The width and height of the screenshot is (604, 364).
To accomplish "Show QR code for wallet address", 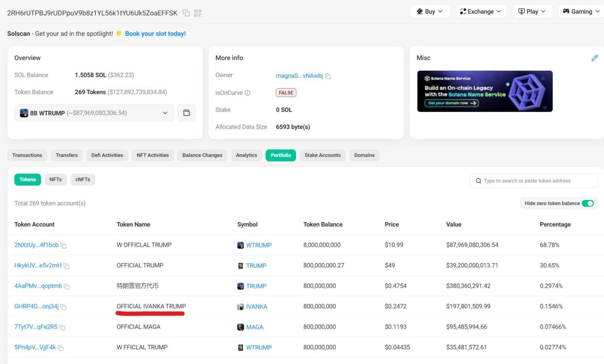I will point(198,13).
